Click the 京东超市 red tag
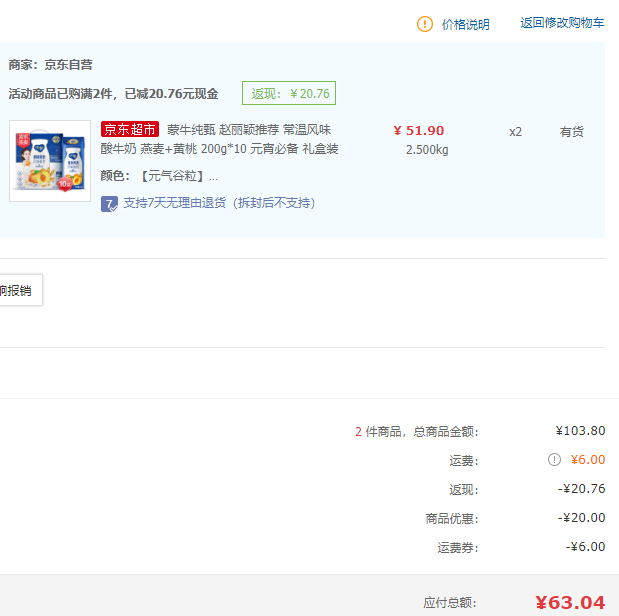The image size is (619, 616). [x=130, y=129]
